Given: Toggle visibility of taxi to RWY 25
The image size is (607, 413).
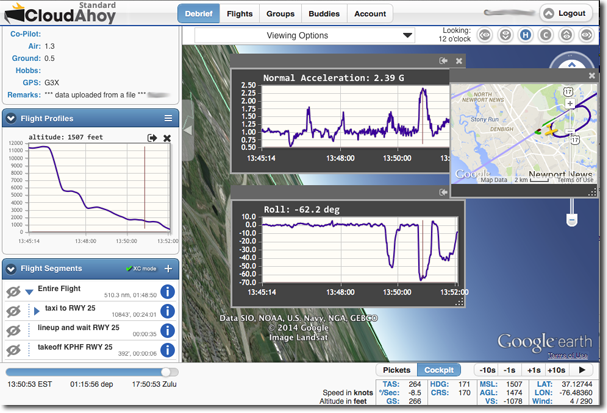Looking at the screenshot, I should (14, 311).
